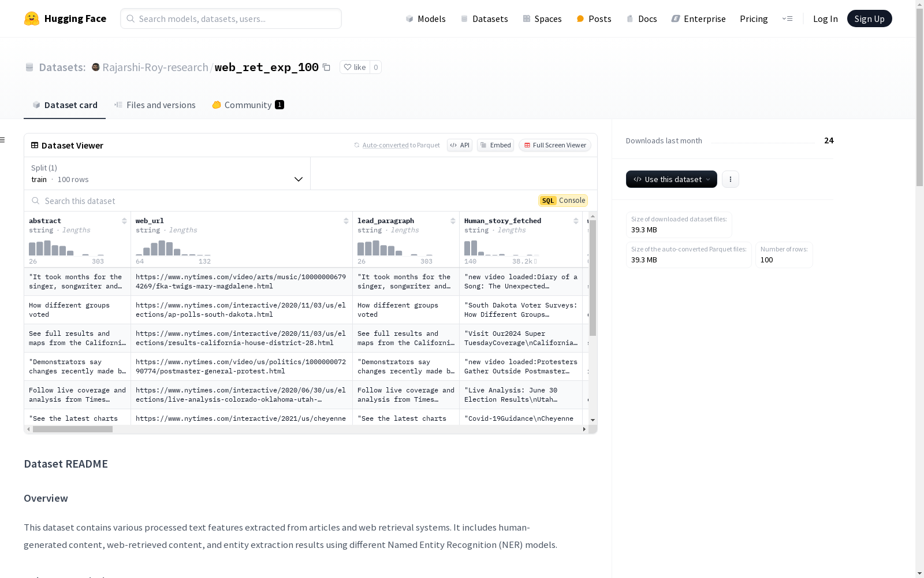Click the lead_paragraph lengths histogram
Image resolution: width=924 pixels, height=578 pixels.
pos(395,248)
